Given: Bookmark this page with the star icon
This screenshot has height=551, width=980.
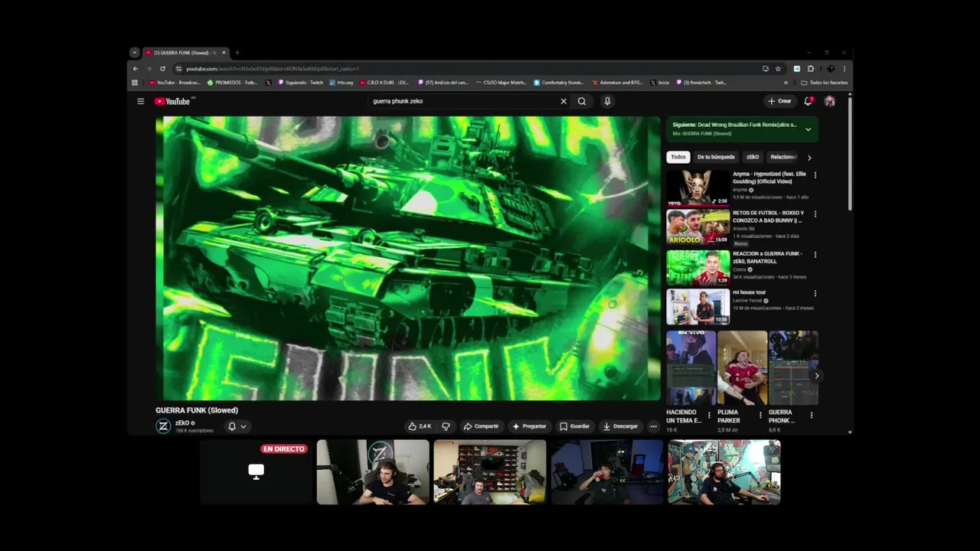Looking at the screenshot, I should (778, 68).
